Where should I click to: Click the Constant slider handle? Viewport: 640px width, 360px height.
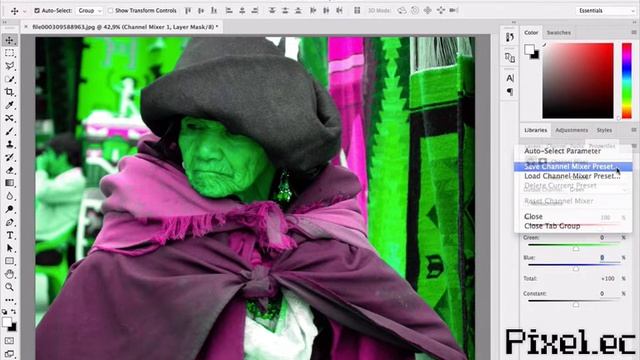[576, 304]
